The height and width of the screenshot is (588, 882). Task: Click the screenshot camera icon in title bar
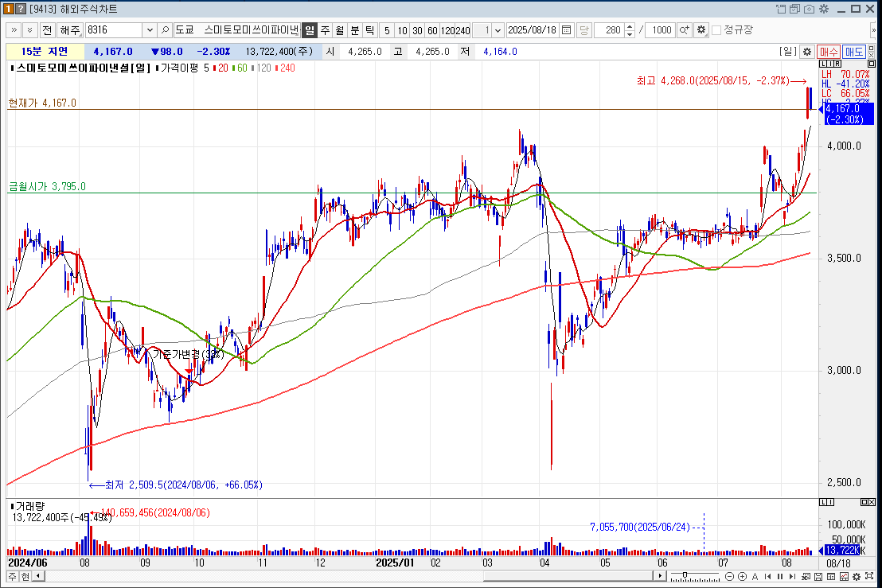(809, 9)
